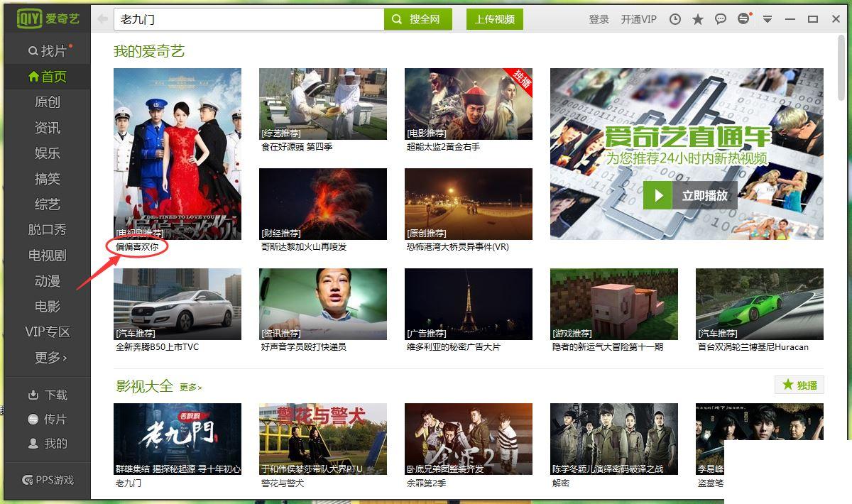Open the feedback speech-bubble icon

click(x=720, y=19)
